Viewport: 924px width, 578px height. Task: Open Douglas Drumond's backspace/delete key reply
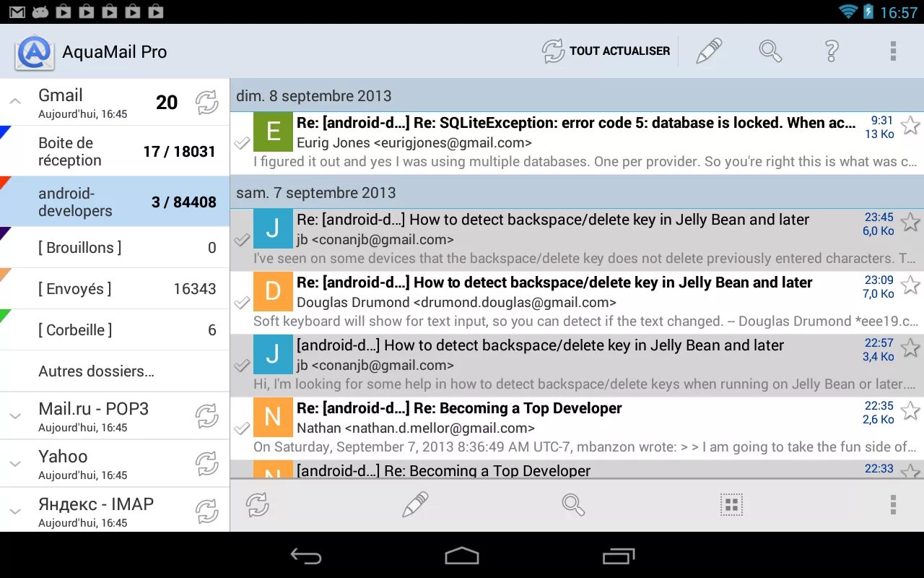pyautogui.click(x=577, y=303)
